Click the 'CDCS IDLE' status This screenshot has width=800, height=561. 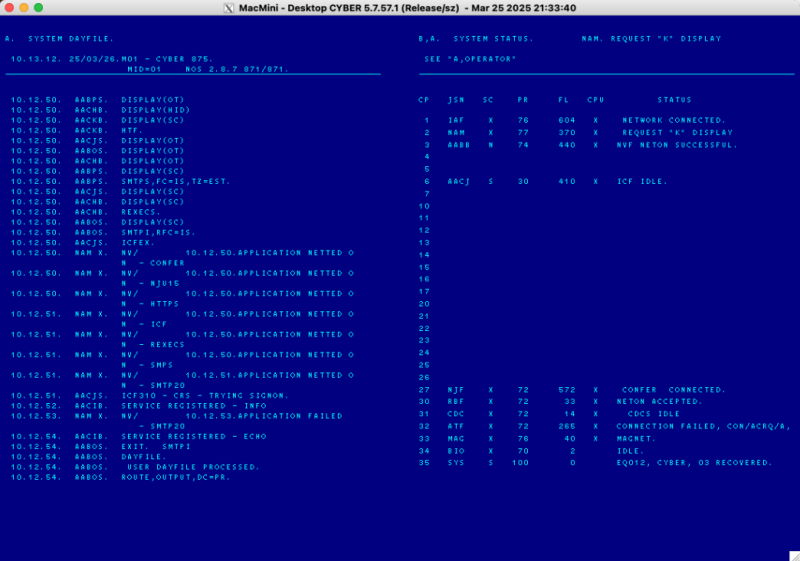pos(654,414)
